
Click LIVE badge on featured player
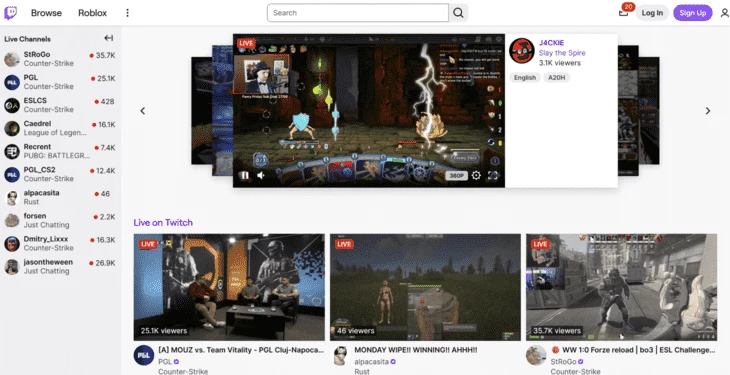246,43
